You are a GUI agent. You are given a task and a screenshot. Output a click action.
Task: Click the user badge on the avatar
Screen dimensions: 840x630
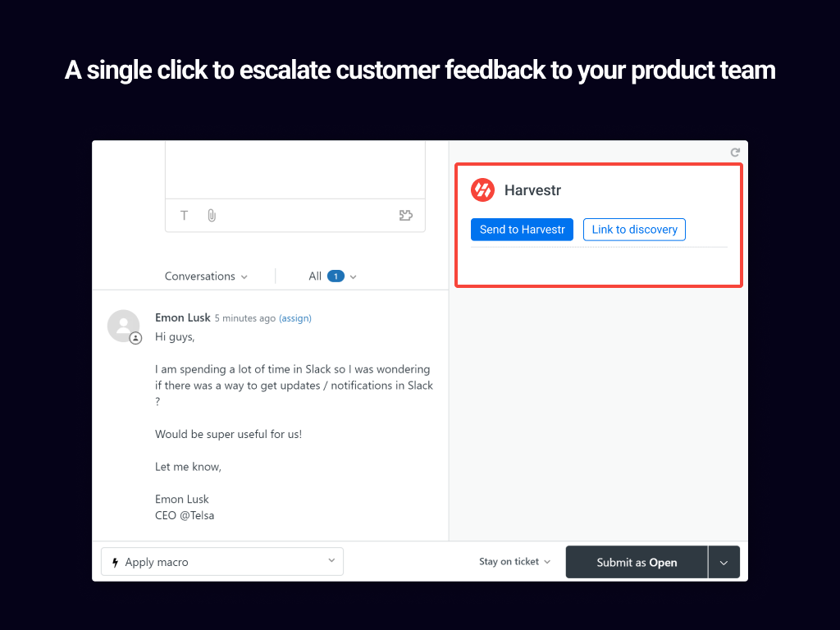coord(136,338)
